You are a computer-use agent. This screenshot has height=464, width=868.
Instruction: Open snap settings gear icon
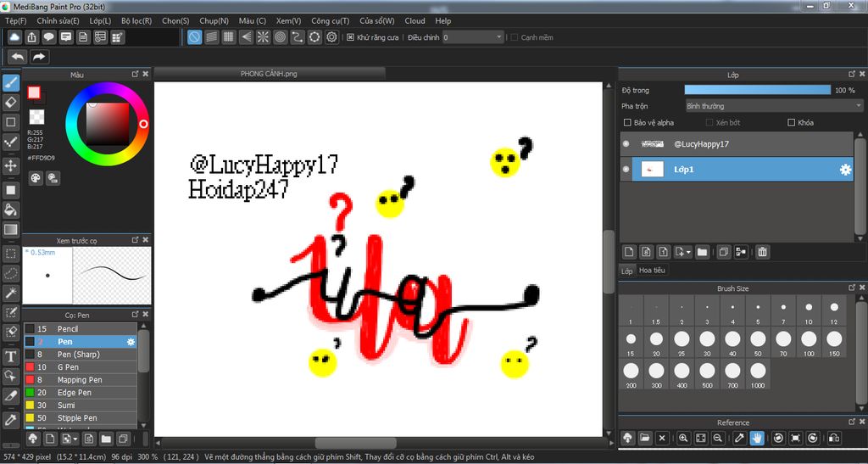[x=331, y=37]
